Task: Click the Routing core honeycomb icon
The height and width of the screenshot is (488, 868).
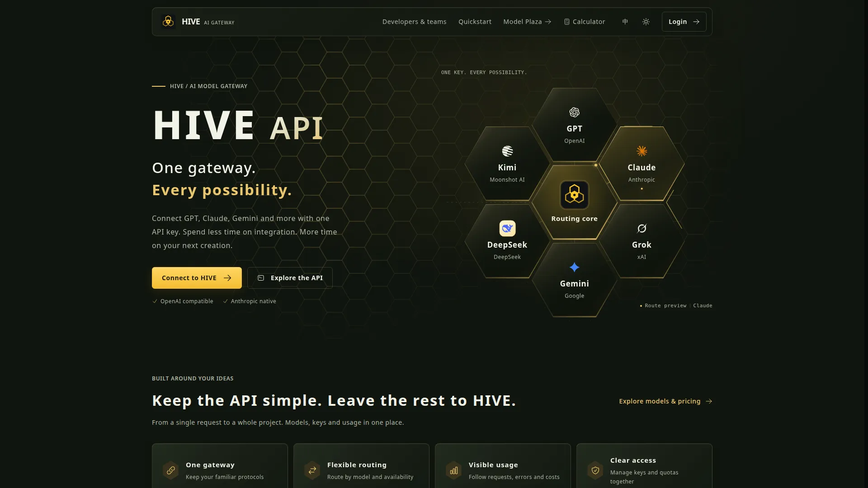Action: 574,195
